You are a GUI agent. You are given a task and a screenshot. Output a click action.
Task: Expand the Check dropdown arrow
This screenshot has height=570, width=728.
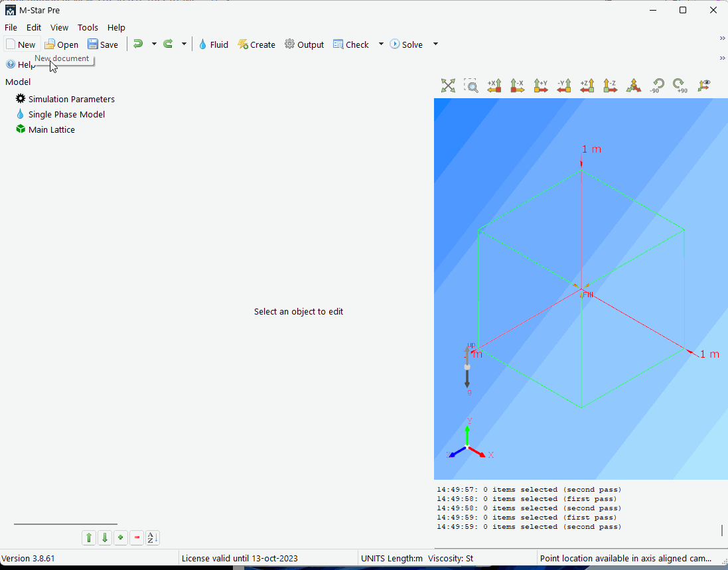click(x=381, y=44)
